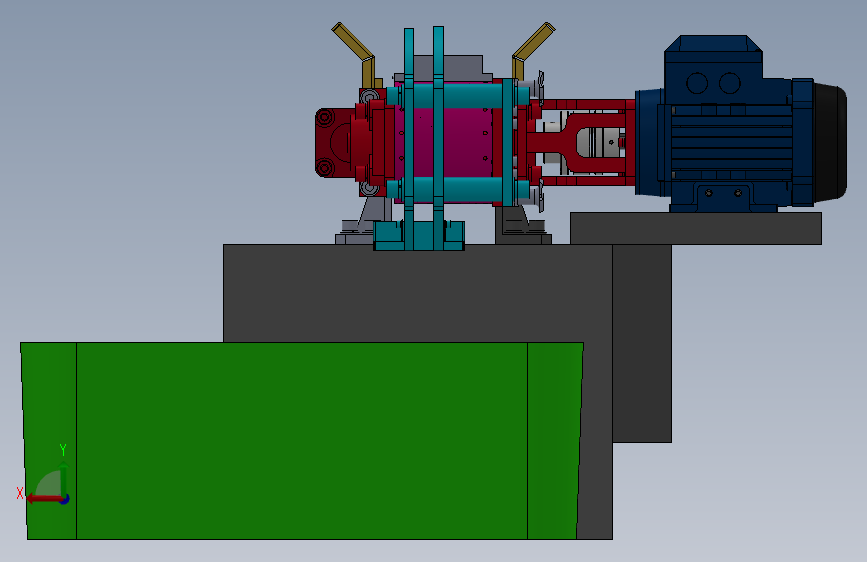Click the green Y axis arrow
This screenshot has height=562, width=867.
pos(64,478)
